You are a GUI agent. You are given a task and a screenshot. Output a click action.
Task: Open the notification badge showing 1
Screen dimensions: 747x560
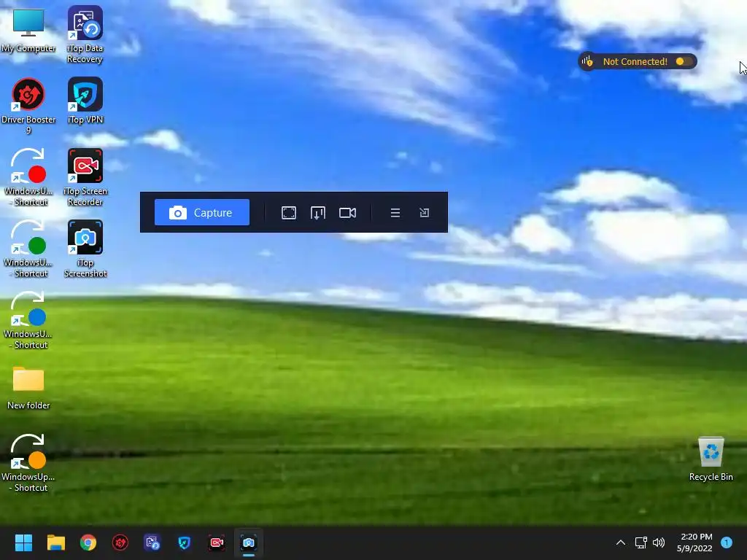727,542
